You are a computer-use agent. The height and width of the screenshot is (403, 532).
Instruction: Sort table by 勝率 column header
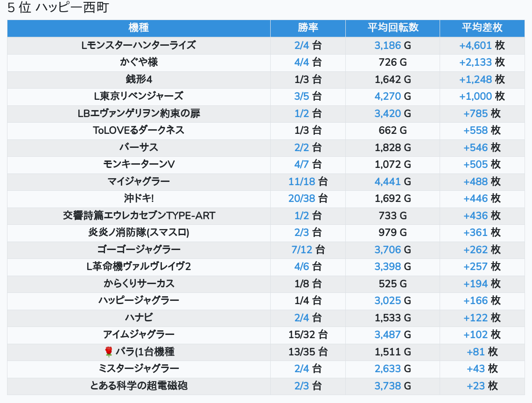(x=308, y=28)
